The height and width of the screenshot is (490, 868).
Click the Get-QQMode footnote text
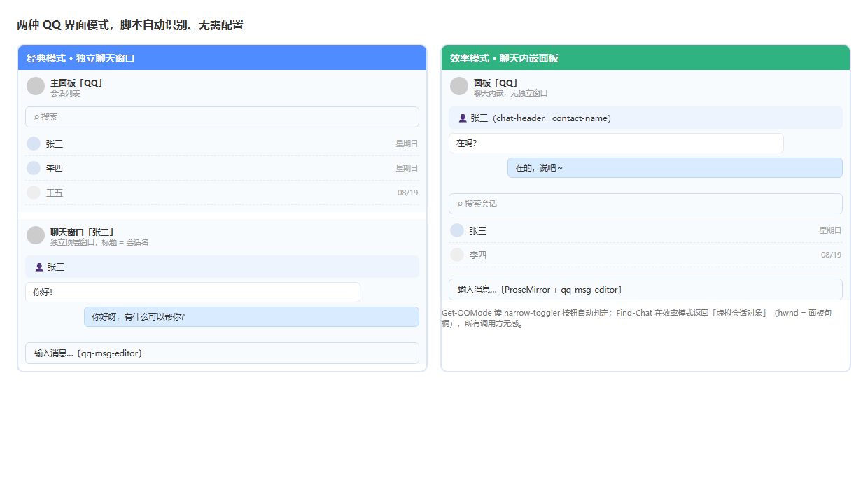pyautogui.click(x=637, y=318)
